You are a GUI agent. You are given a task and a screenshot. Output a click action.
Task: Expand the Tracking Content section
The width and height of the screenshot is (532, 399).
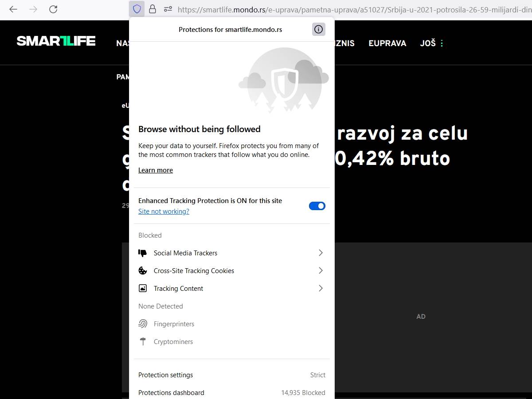[320, 288]
